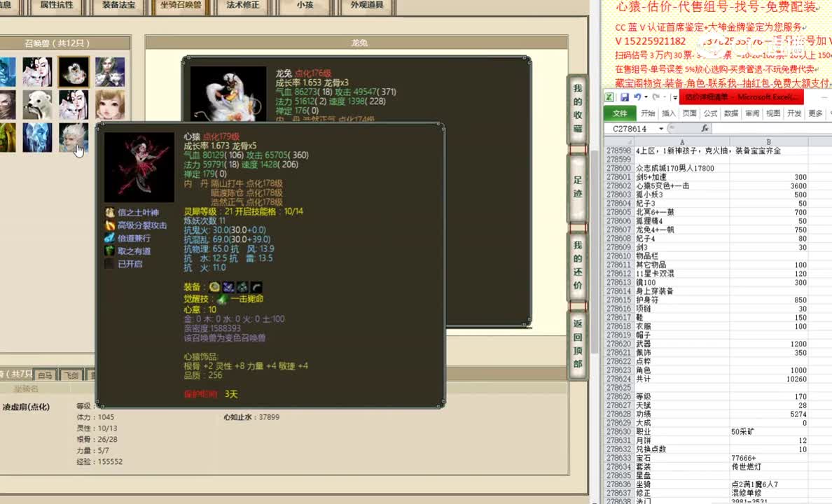Open the 页面 ribbon tab
Screen dimensions: 832x504
tap(689, 113)
